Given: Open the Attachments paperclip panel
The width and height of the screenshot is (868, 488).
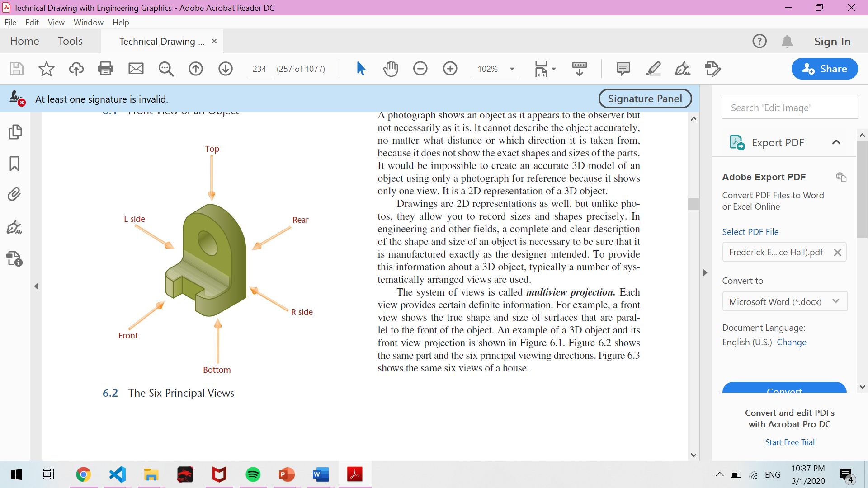Looking at the screenshot, I should click(14, 194).
